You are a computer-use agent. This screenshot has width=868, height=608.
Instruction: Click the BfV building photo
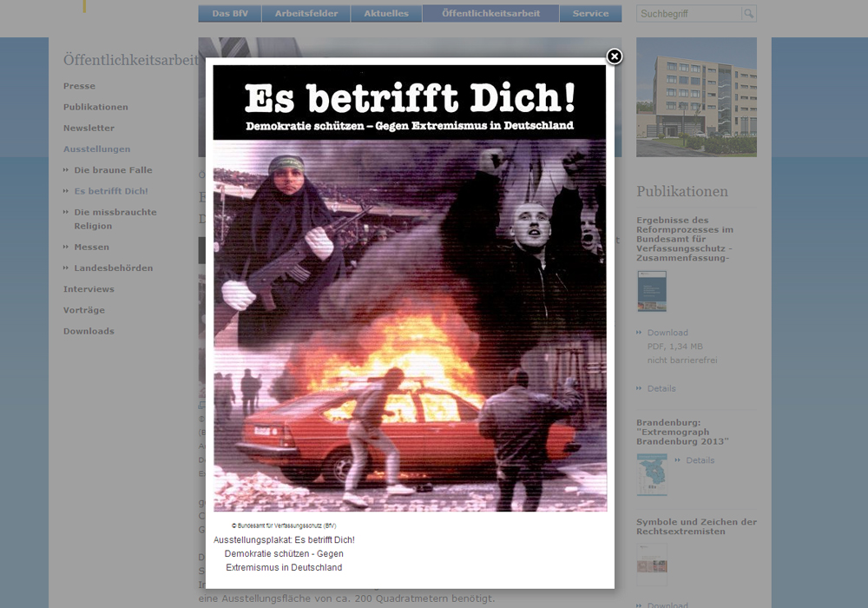(696, 97)
